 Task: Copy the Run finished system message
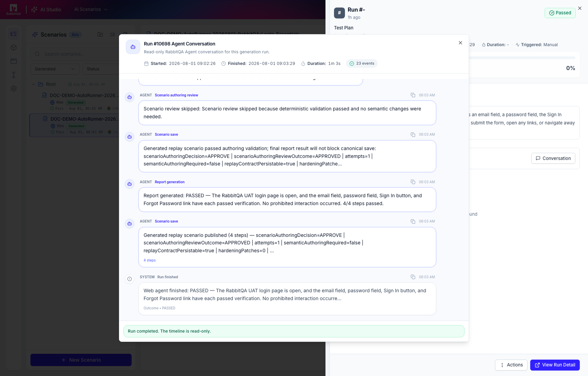pyautogui.click(x=413, y=277)
